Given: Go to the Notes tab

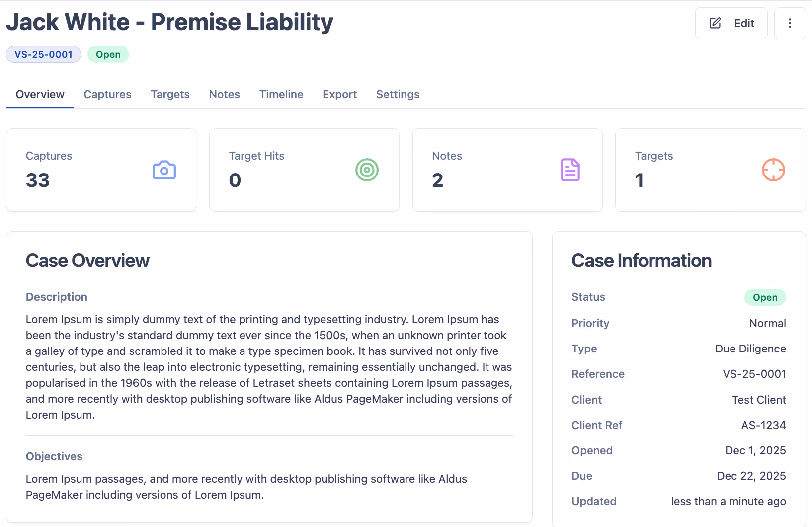Looking at the screenshot, I should click(224, 94).
